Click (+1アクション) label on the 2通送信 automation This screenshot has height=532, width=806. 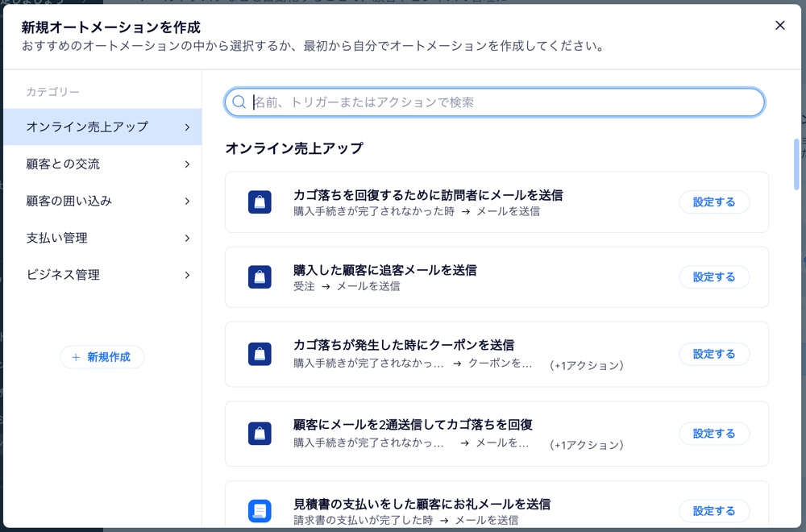coord(587,445)
